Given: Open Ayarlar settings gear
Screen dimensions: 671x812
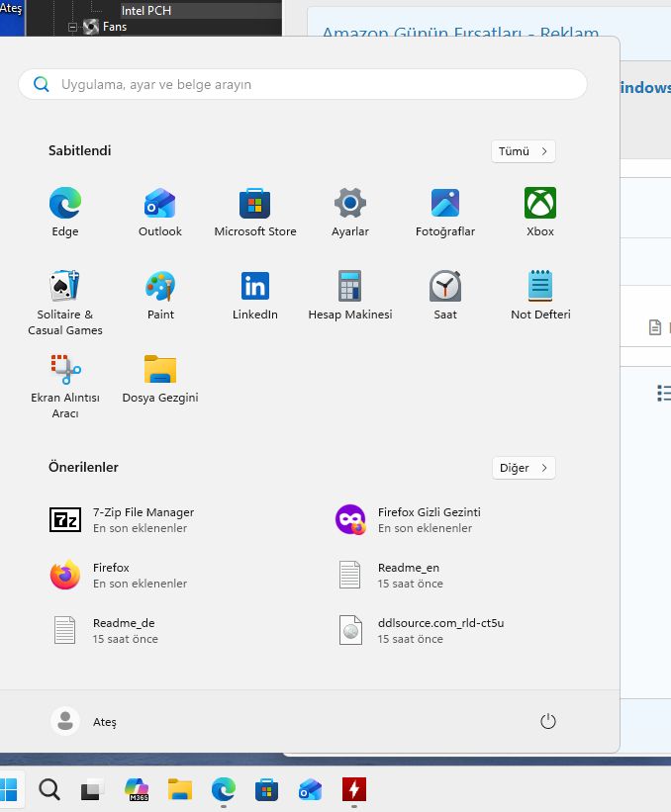Looking at the screenshot, I should [350, 212].
